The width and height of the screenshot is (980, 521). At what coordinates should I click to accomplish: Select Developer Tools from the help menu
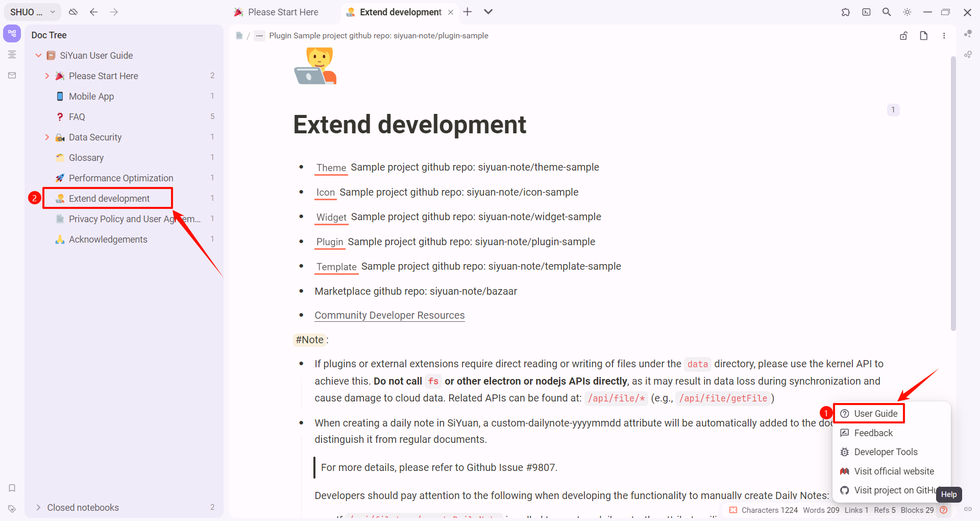tap(886, 452)
